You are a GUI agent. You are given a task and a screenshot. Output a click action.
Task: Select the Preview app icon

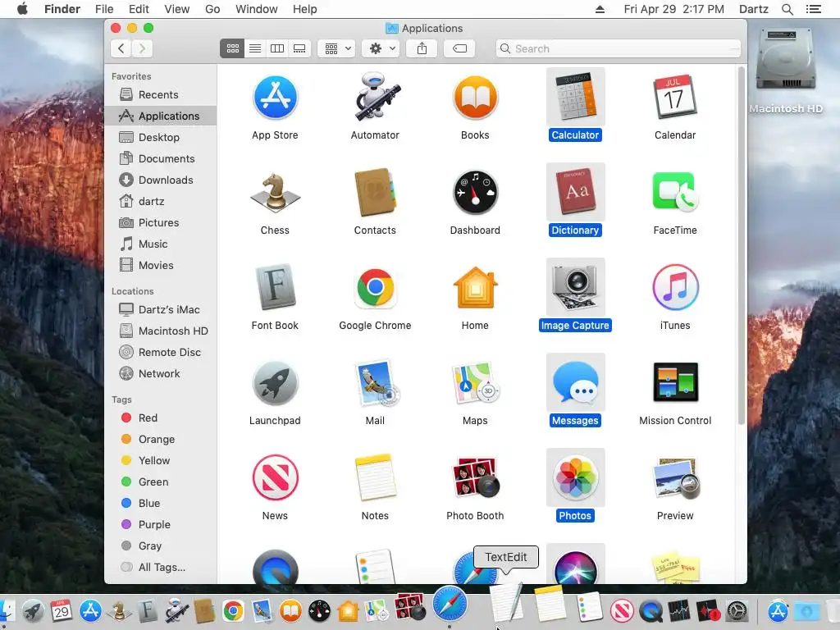tap(676, 478)
